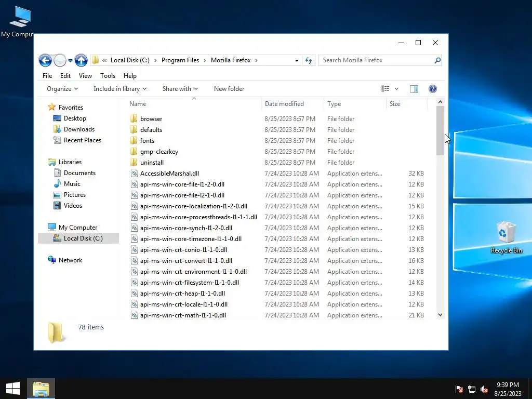Click the muted volume tray icon
The width and height of the screenshot is (532, 399).
pyautogui.click(x=484, y=389)
